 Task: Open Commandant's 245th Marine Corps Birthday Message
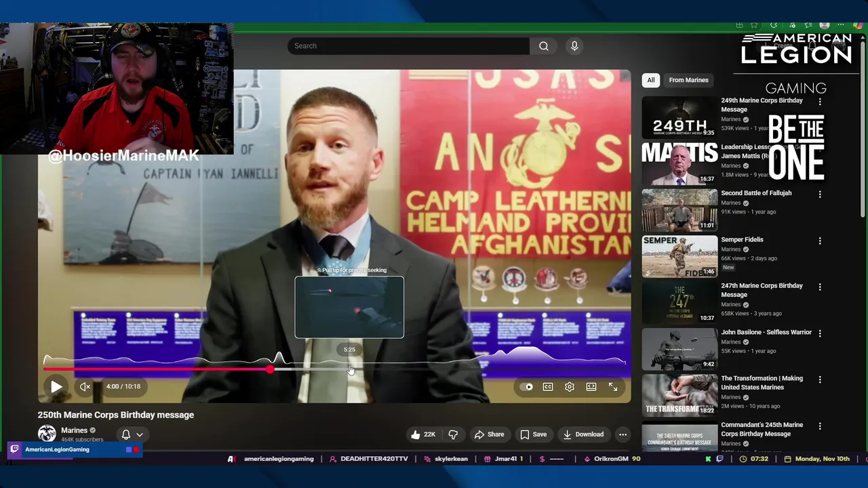[x=762, y=429]
